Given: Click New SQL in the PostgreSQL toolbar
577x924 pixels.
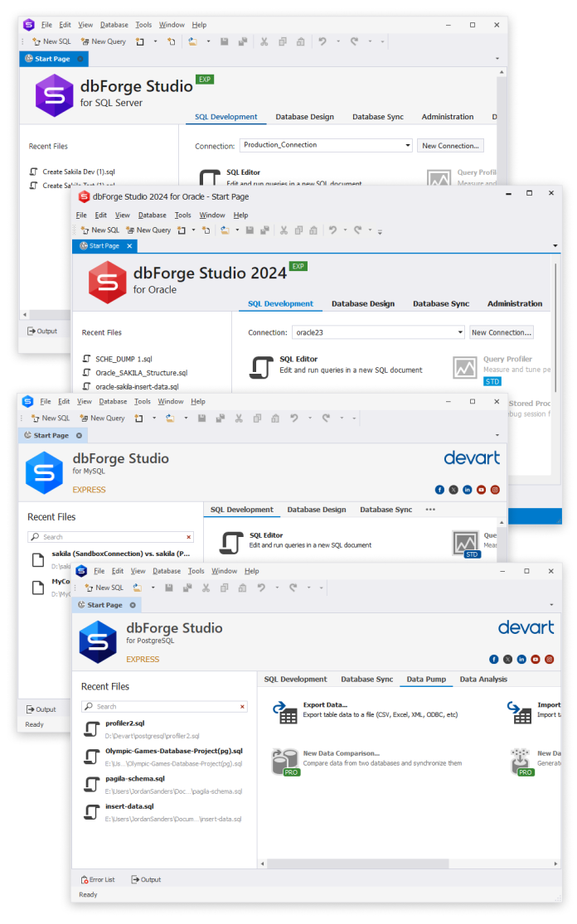Looking at the screenshot, I should pyautogui.click(x=104, y=588).
